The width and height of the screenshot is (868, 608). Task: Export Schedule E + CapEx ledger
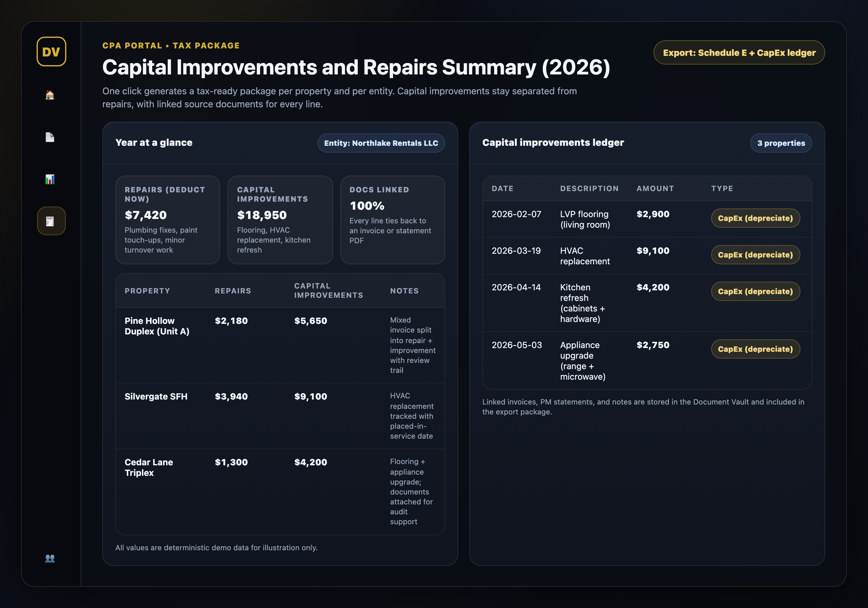click(x=739, y=53)
